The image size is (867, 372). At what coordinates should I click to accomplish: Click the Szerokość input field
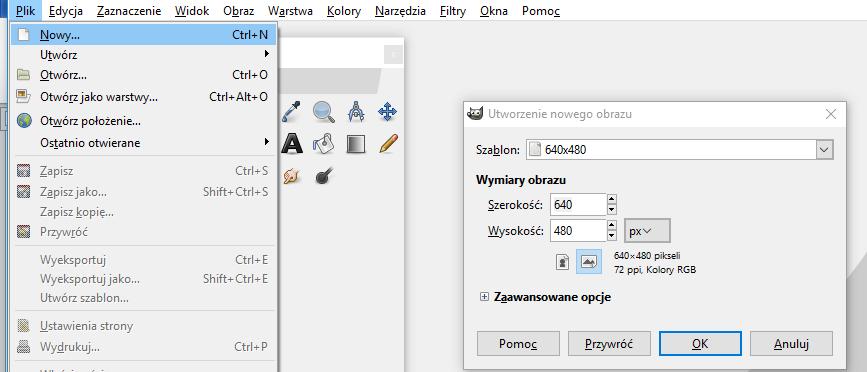click(578, 205)
